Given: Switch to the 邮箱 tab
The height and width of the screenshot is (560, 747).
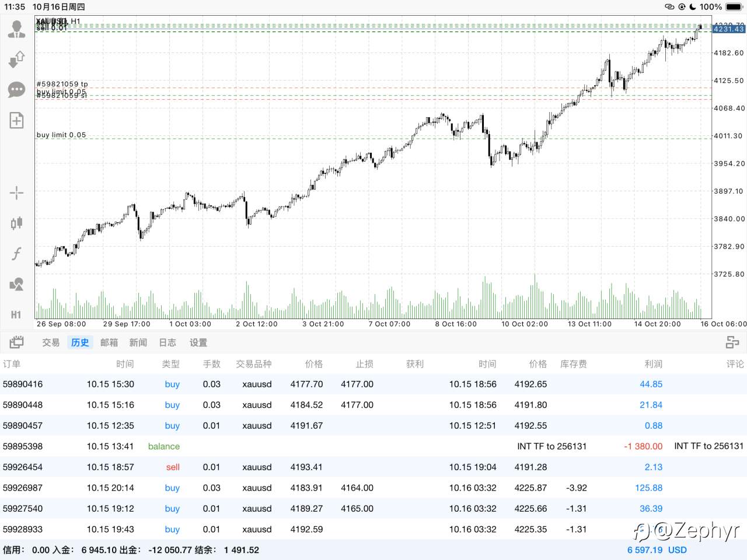Looking at the screenshot, I should [109, 342].
